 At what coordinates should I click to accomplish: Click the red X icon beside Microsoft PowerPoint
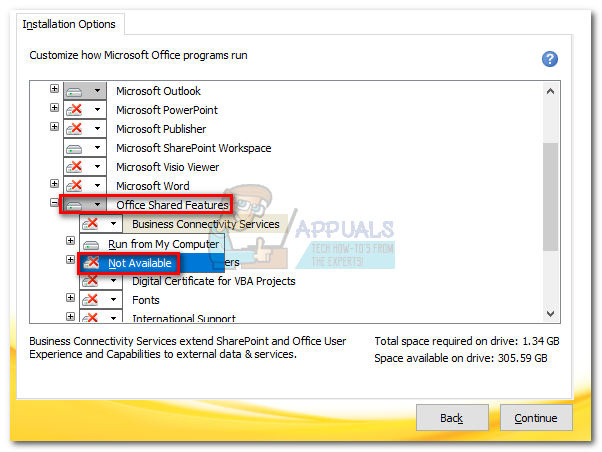[74, 110]
